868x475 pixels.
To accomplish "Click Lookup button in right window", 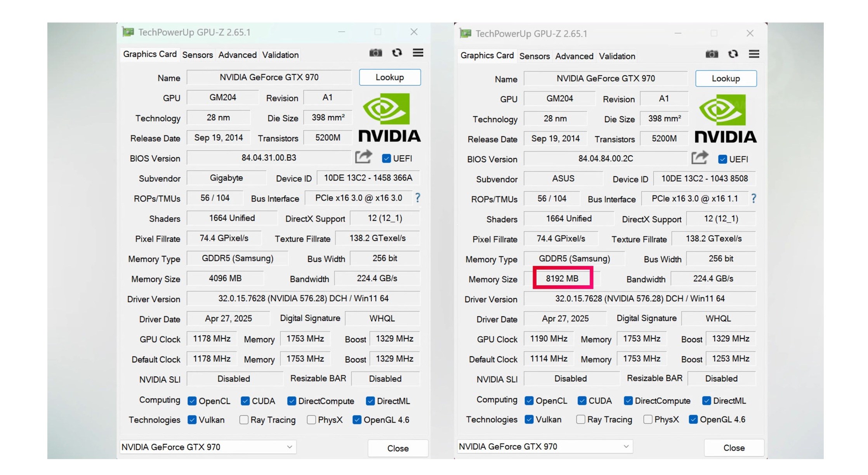I will pos(726,78).
